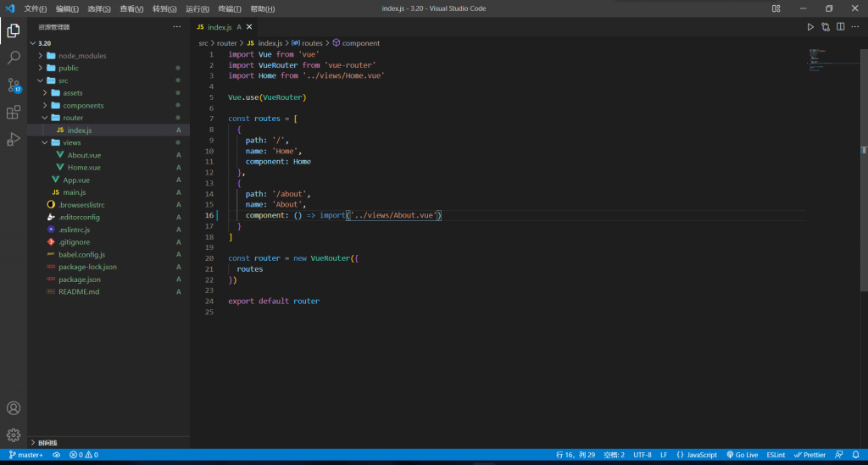Screen dimensions: 868x465
Task: Split the editor to the right
Action: (840, 27)
